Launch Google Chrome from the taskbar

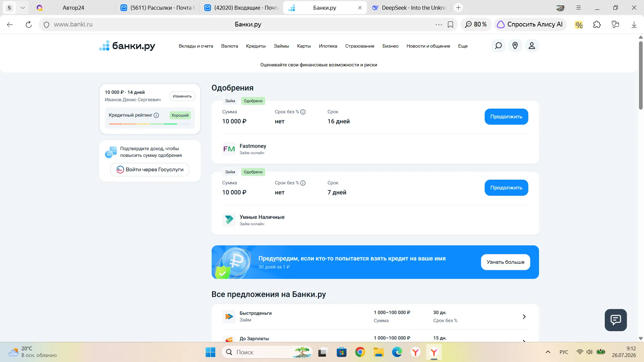(360, 352)
